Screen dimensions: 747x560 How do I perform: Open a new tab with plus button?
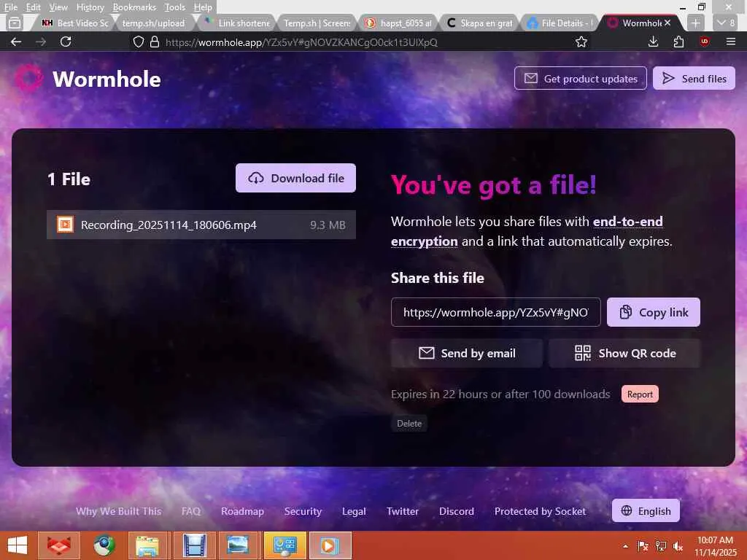coord(695,23)
